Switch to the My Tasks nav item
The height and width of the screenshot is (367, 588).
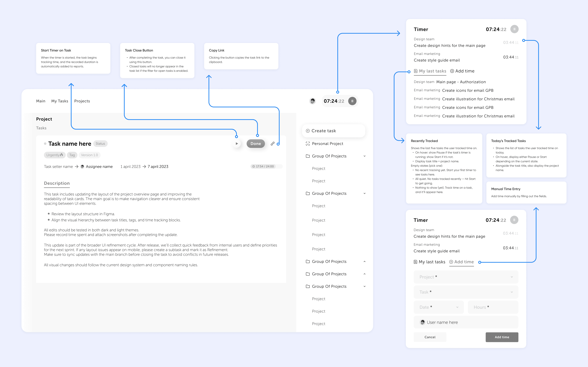(x=59, y=101)
